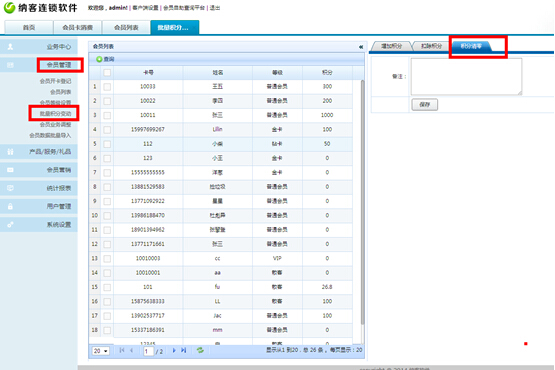Check the row for card 10011
The width and height of the screenshot is (555, 370).
coord(107,115)
